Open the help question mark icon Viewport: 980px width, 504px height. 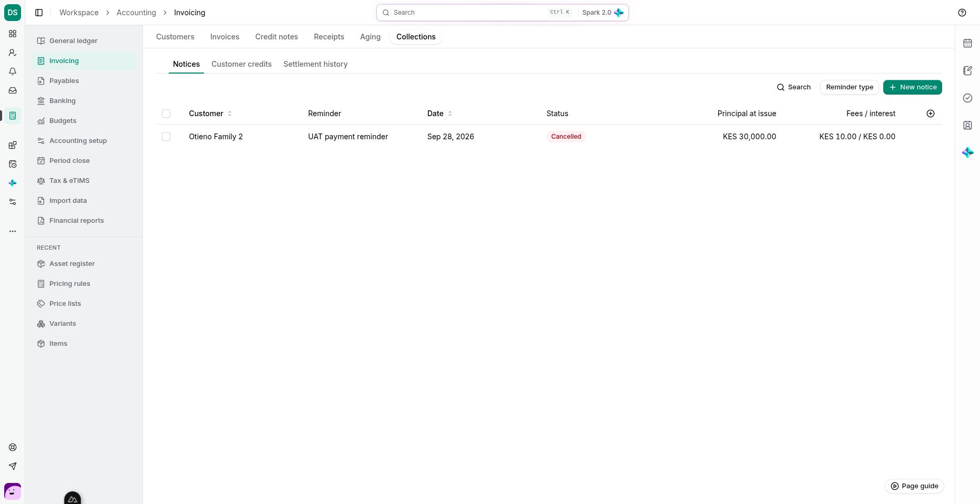(962, 13)
